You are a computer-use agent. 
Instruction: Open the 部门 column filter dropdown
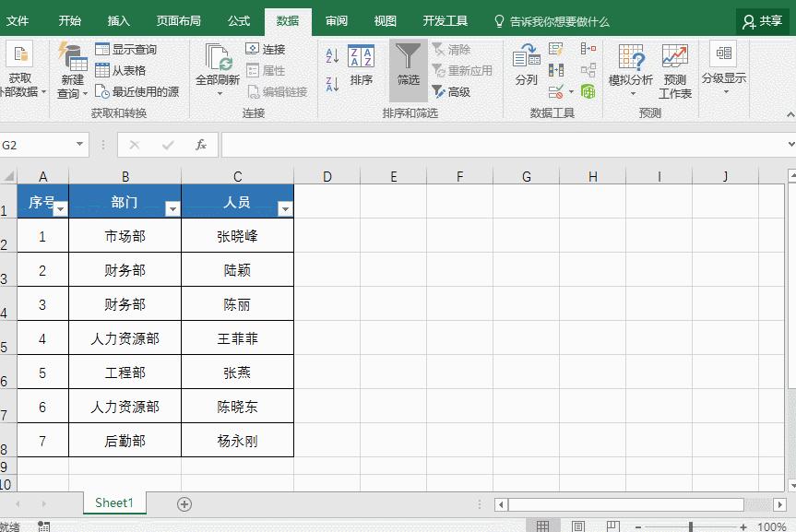point(172,208)
